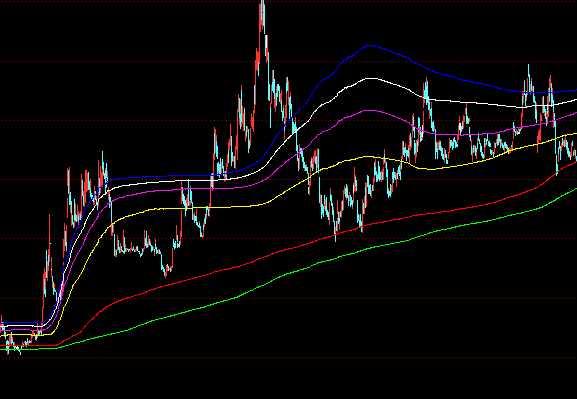Screen dimensions: 577x399
Task: Select the white moving average line's peak
Action: pyautogui.click(x=370, y=78)
